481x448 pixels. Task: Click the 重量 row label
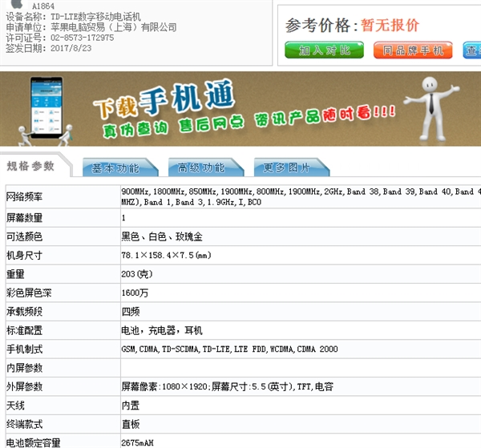pyautogui.click(x=15, y=274)
